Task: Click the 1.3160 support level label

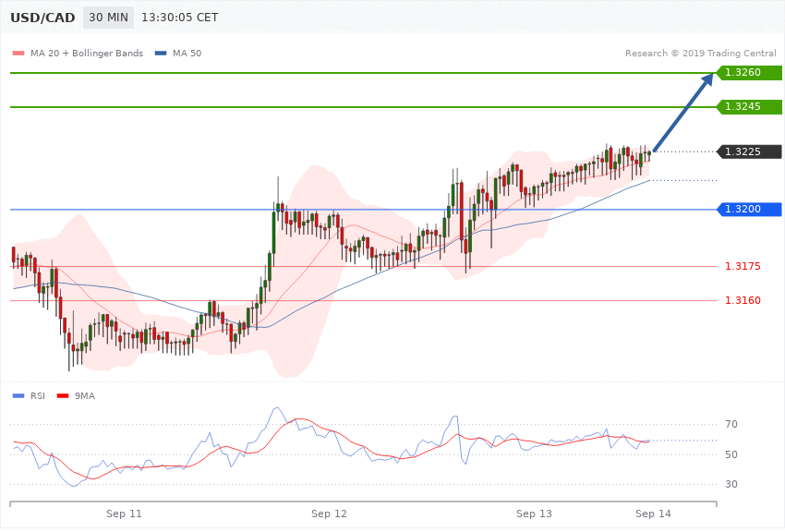Action: pyautogui.click(x=743, y=300)
